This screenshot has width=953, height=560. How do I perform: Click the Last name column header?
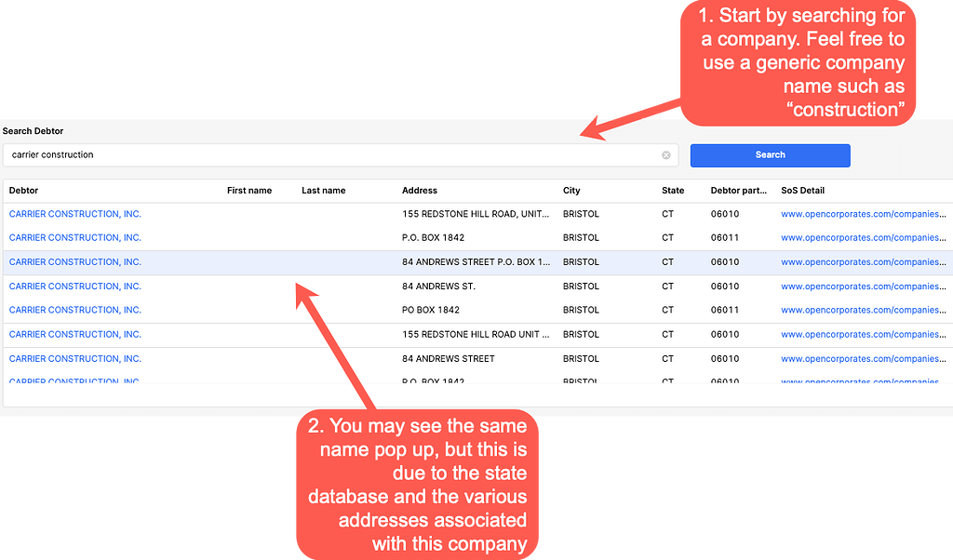point(322,191)
